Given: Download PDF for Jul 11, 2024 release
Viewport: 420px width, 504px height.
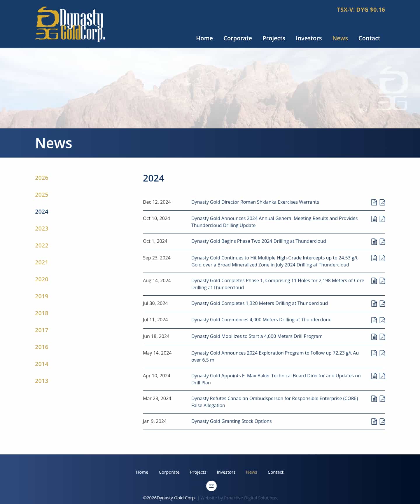Looking at the screenshot, I should (x=382, y=320).
